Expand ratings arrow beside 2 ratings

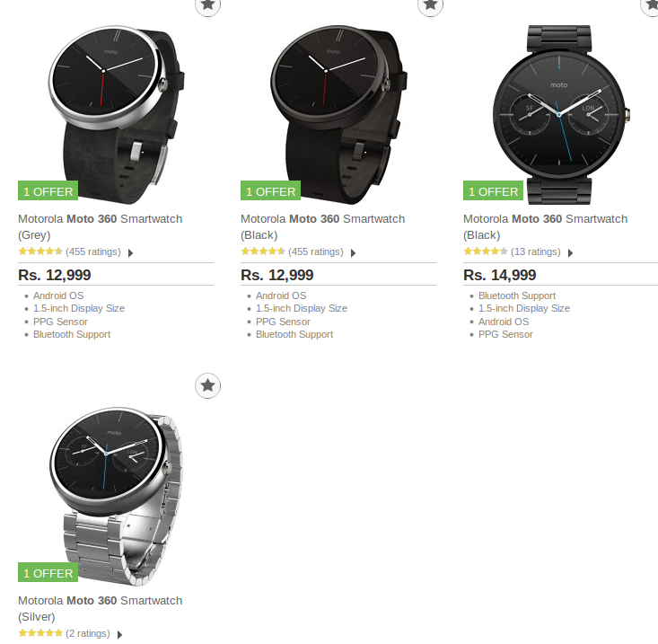point(119,634)
